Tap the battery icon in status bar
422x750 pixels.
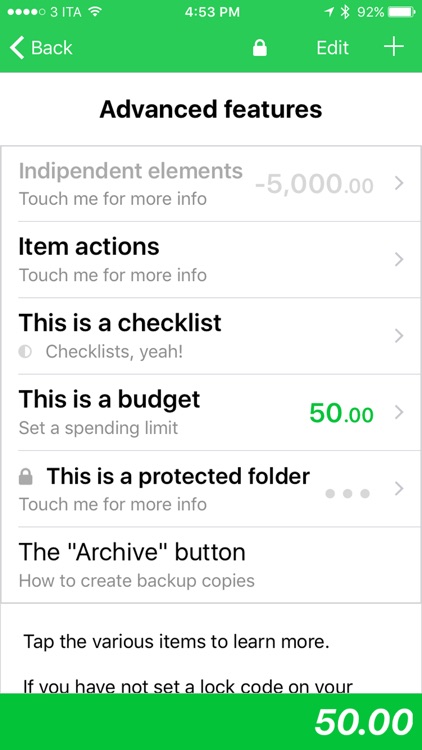tap(402, 12)
